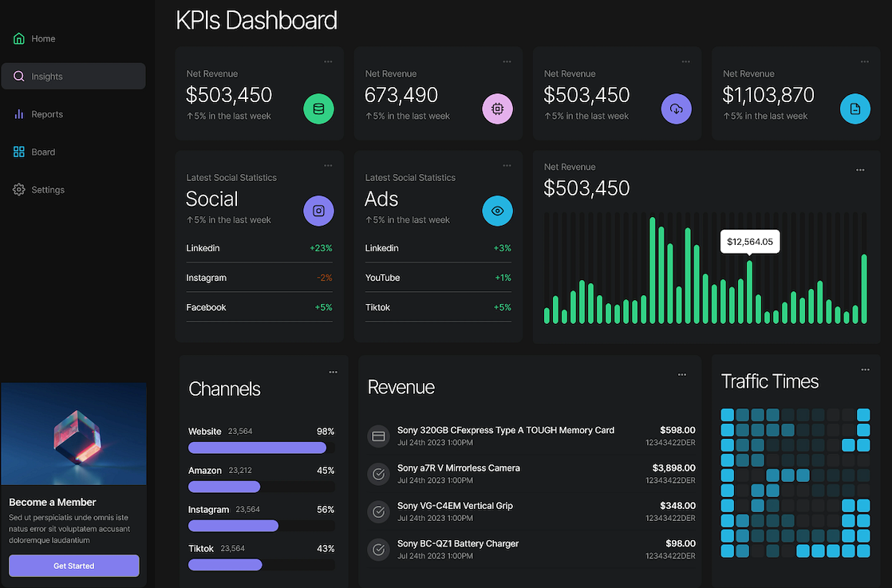Toggle the eye icon on the Ads card
Viewport: 892px width, 588px height.
coord(497,211)
